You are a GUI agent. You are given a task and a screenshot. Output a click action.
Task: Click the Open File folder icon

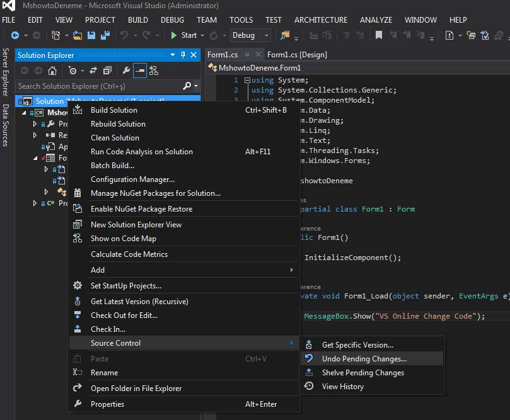tap(78, 35)
